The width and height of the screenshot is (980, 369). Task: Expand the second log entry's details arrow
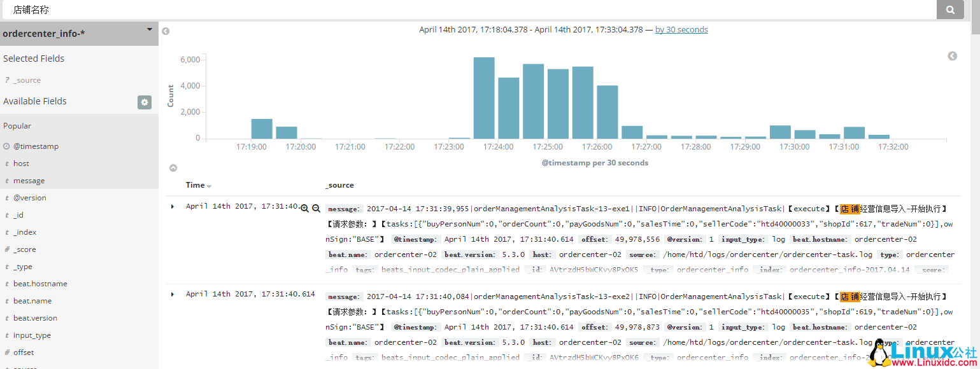172,295
